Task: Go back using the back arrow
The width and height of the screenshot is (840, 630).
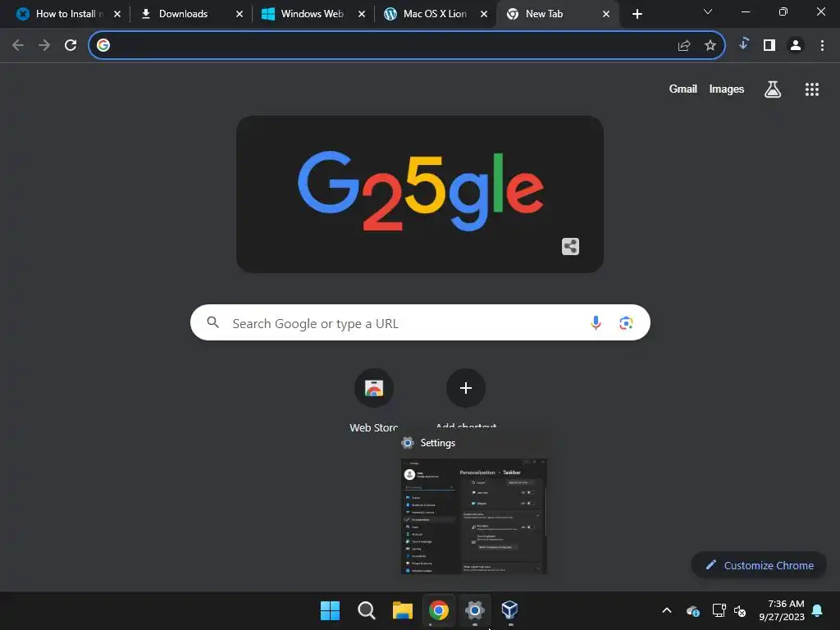Action: [18, 45]
